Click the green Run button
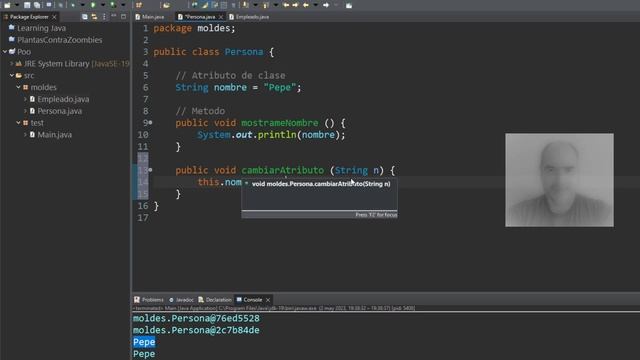The width and height of the screenshot is (640, 360). [x=93, y=5]
